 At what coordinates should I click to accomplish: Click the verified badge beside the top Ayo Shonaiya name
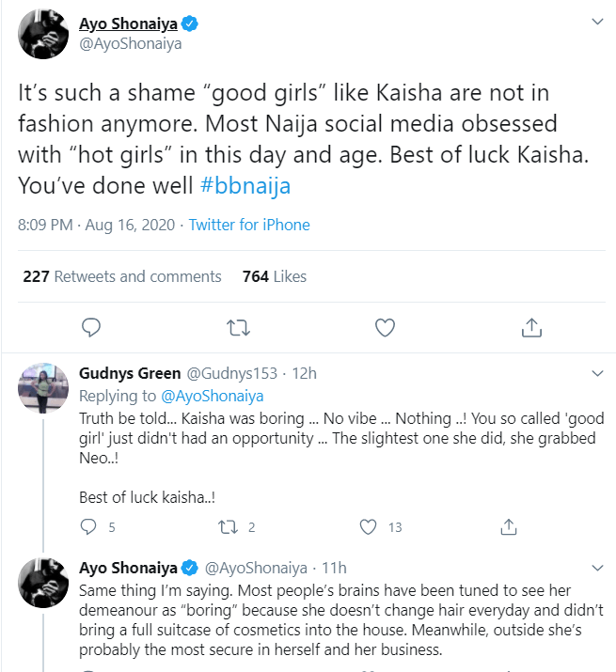[189, 24]
